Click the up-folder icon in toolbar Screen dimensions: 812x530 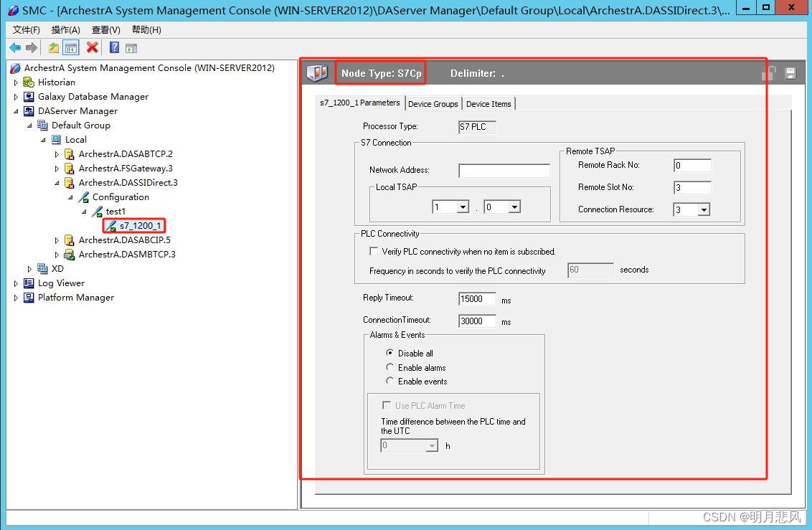pos(54,47)
